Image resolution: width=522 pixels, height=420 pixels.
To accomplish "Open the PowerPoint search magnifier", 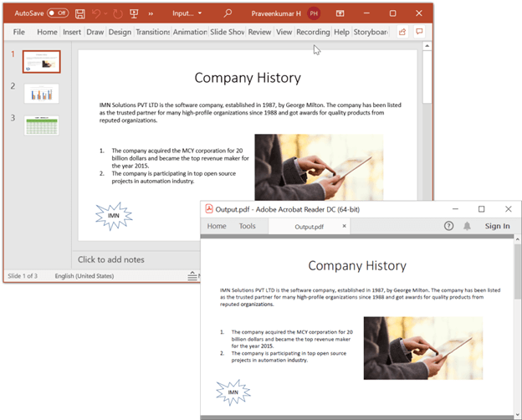I will tap(228, 13).
